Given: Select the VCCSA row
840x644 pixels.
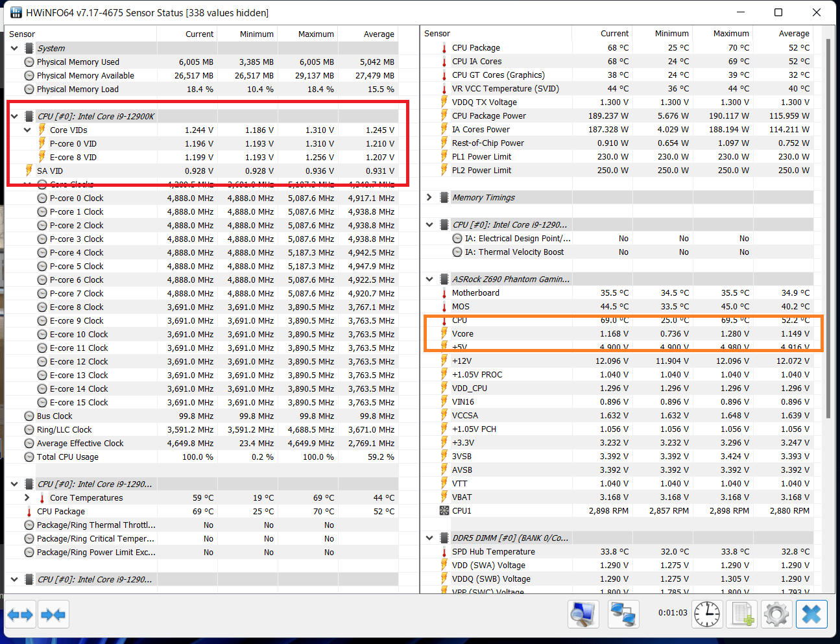Looking at the screenshot, I should tap(617, 416).
